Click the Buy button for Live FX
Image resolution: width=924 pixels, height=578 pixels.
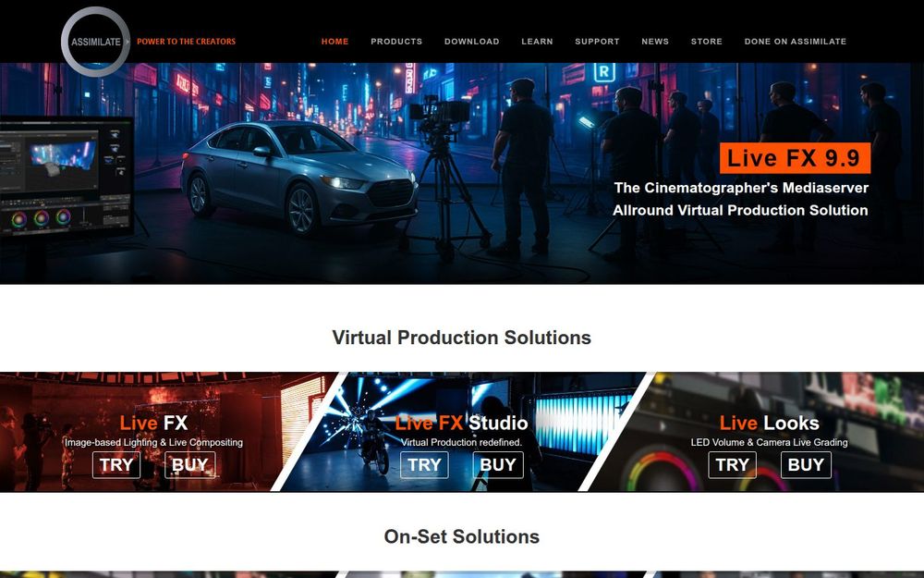pos(189,465)
